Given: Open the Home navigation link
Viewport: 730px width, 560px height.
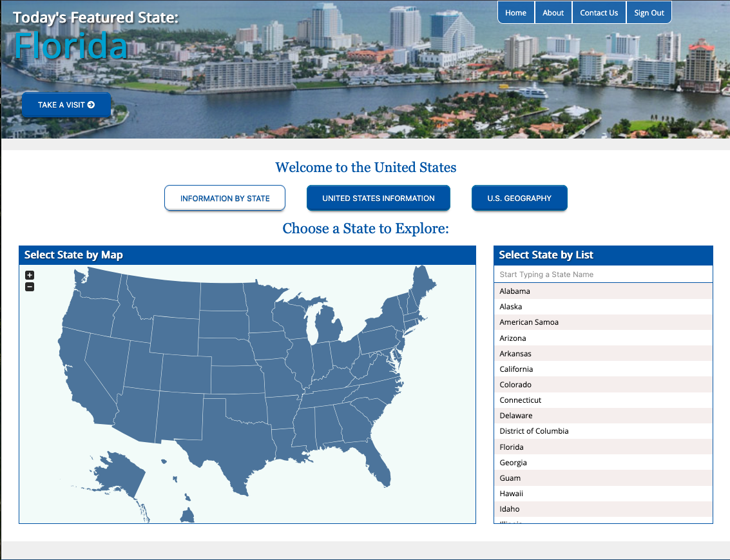Looking at the screenshot, I should point(516,13).
